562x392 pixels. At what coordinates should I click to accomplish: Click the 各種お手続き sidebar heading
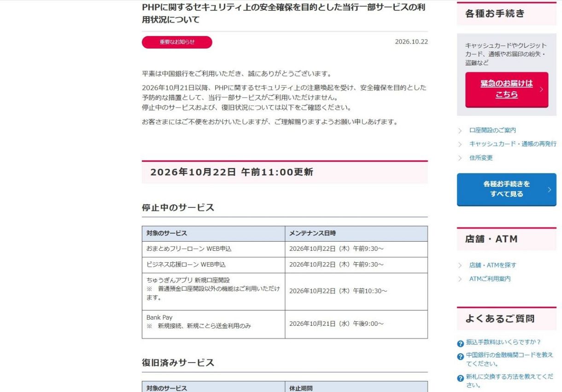507,14
